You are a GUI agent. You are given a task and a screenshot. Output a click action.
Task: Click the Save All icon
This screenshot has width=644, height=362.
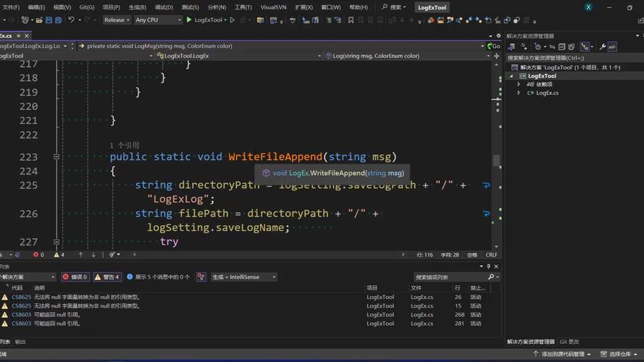coord(59,20)
